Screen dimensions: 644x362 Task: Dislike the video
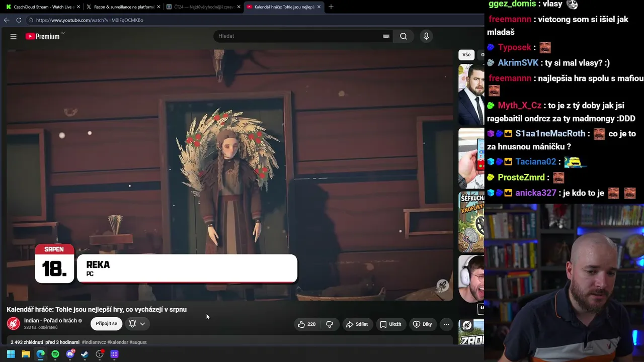(330, 324)
